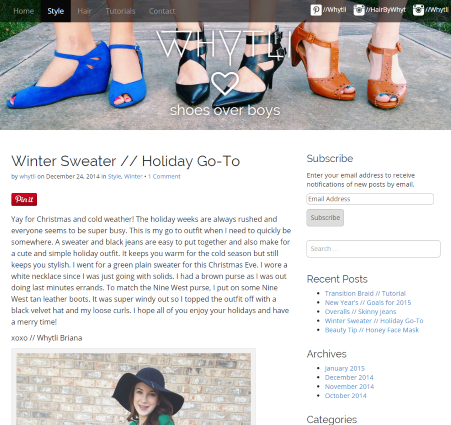Viewport: 451px width, 425px height.
Task: Open author link whytli
Action: click(27, 176)
